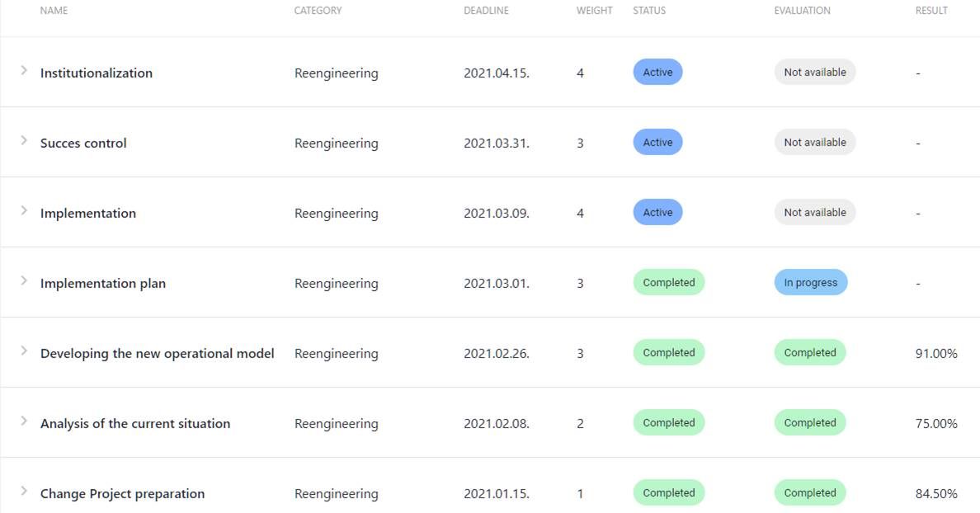Sort by the Deadline column header

486,11
